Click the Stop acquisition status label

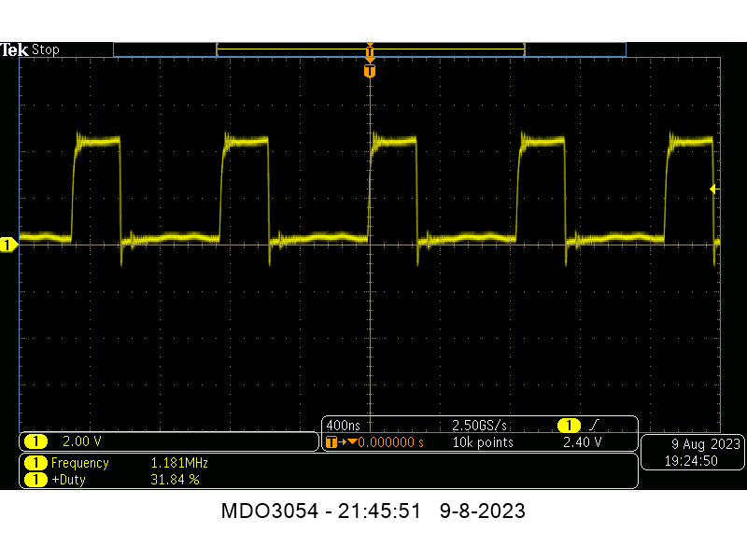pos(46,49)
